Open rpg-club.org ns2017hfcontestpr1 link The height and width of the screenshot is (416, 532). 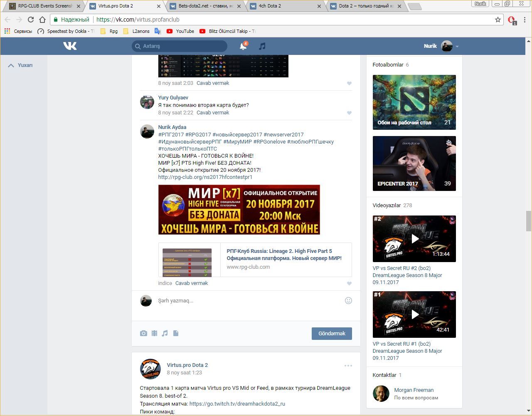coord(205,177)
